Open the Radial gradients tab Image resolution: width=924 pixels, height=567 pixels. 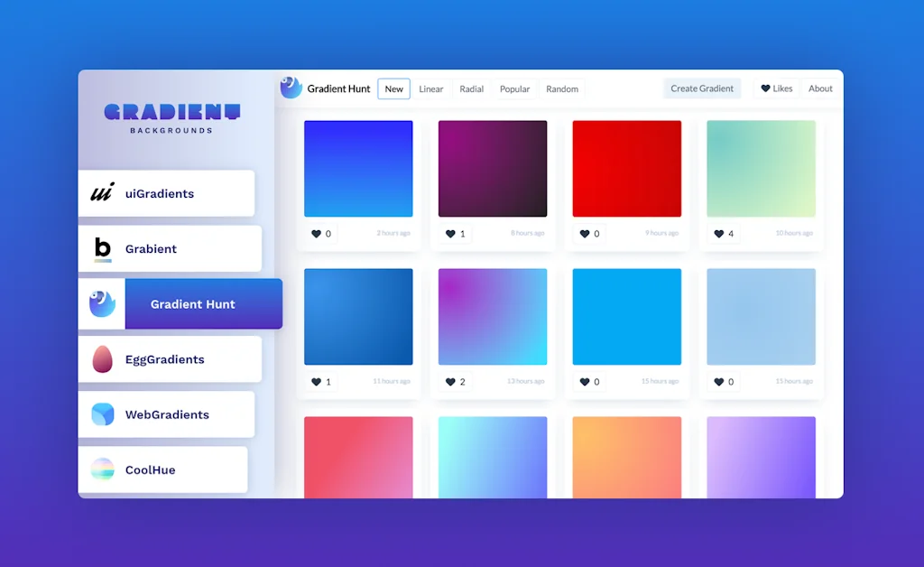[x=471, y=88]
